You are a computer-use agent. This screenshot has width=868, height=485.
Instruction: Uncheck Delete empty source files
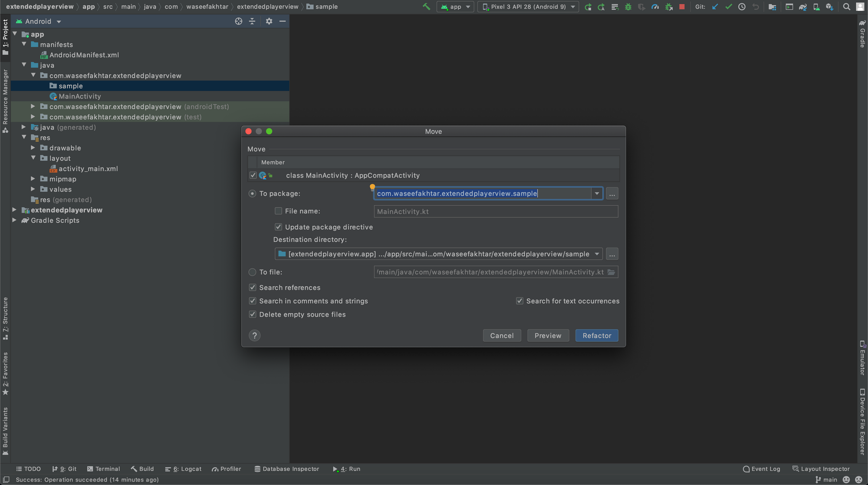click(x=253, y=314)
